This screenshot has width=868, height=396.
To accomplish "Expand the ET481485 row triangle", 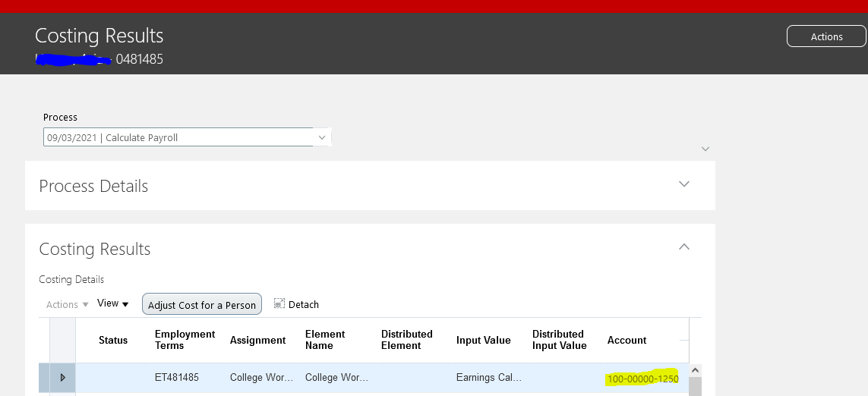I will point(62,378).
